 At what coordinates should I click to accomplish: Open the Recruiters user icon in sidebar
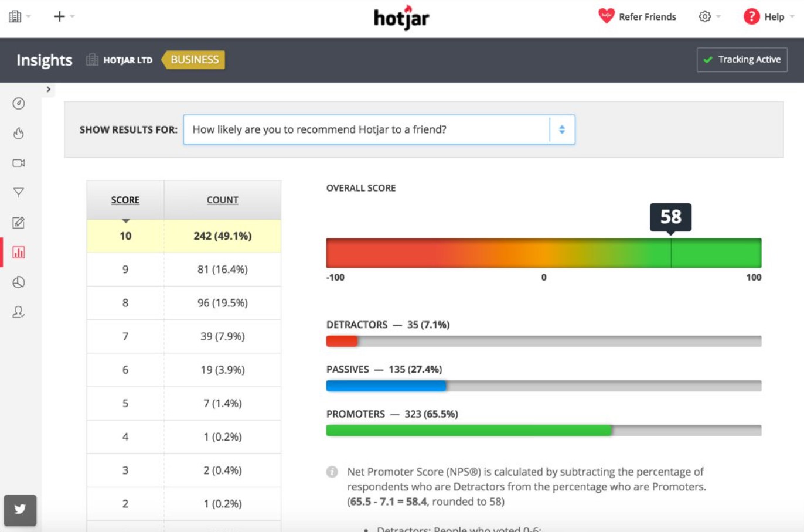click(19, 311)
